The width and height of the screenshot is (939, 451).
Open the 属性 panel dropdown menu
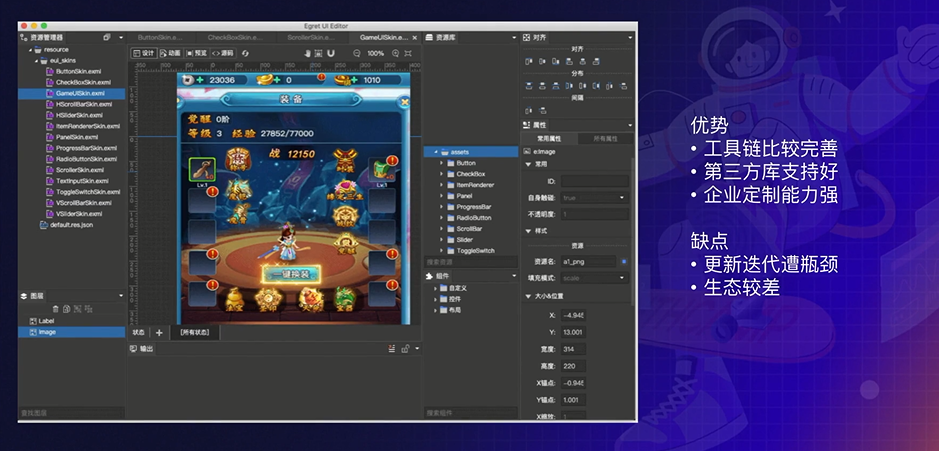coord(630,125)
